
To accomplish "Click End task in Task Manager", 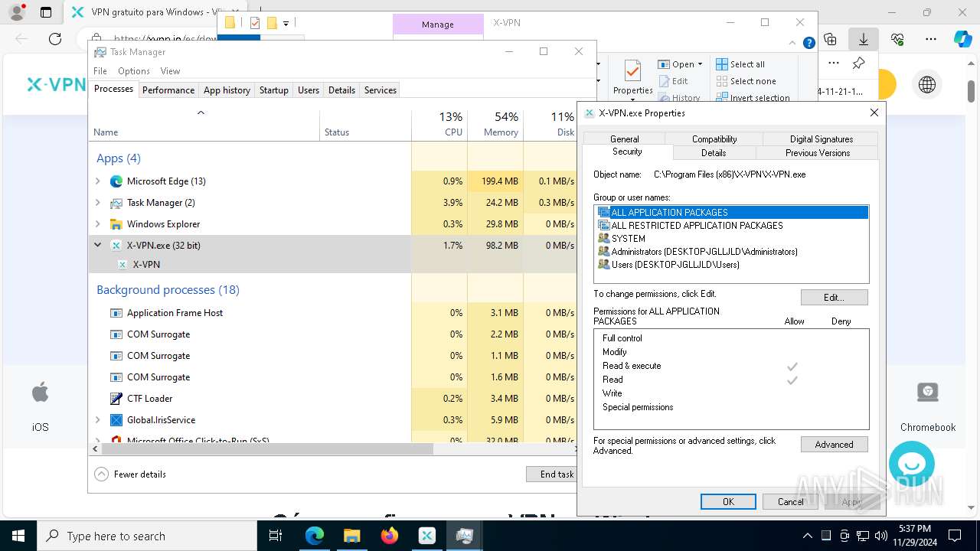I will click(551, 474).
